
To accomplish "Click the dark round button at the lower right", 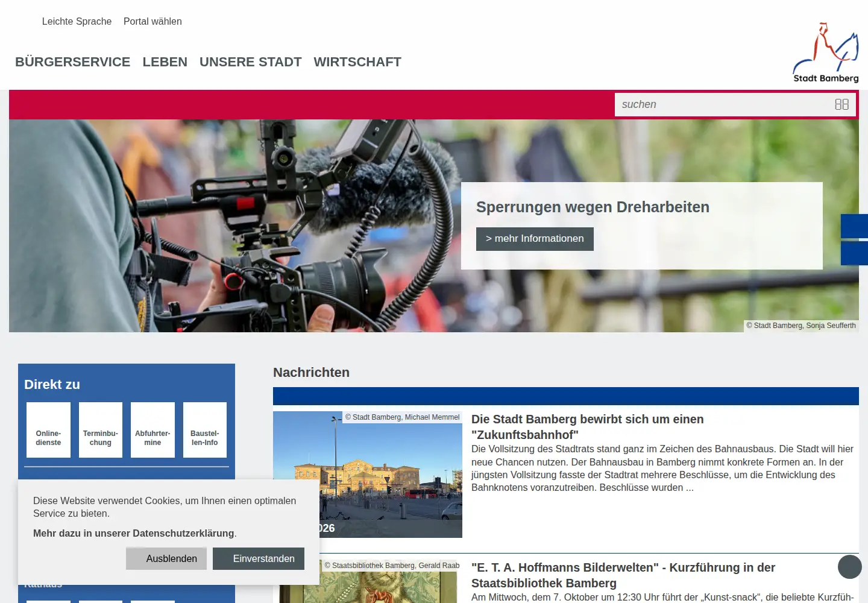I will [850, 567].
